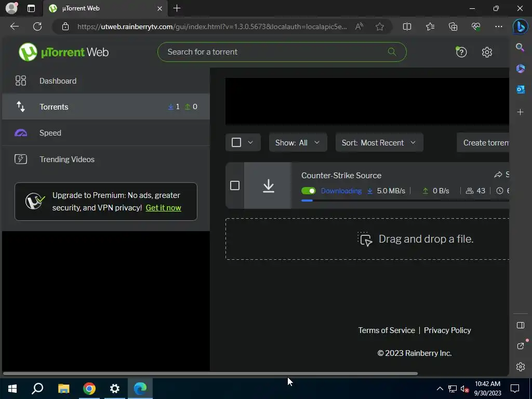Viewport: 532px width, 399px height.
Task: Click the Read aloud icon in address bar
Action: coord(359,26)
